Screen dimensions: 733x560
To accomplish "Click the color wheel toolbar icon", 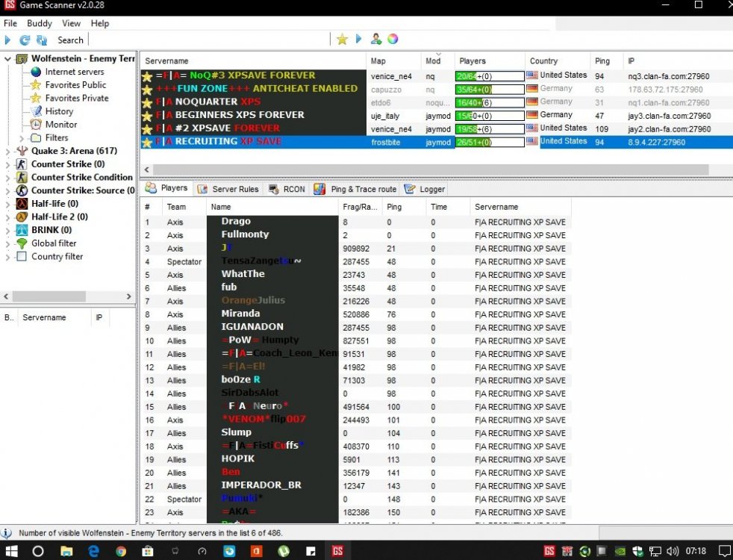I will pos(393,39).
